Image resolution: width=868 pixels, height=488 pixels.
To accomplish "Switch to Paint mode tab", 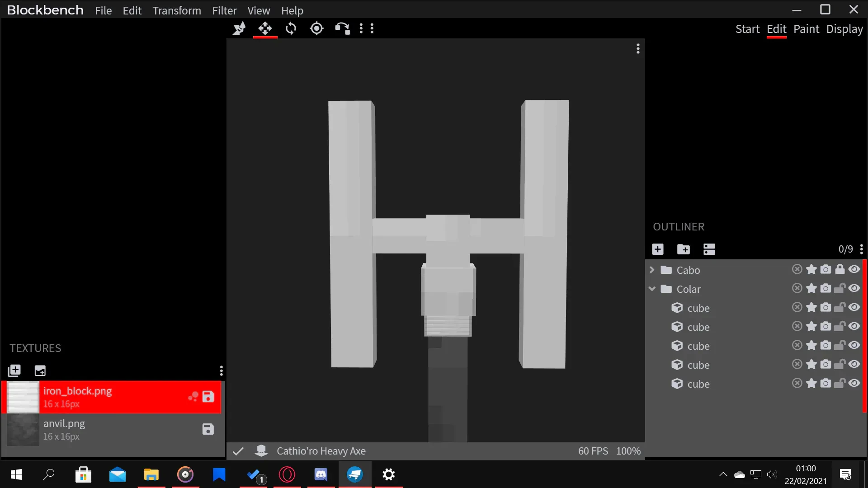I will click(806, 29).
